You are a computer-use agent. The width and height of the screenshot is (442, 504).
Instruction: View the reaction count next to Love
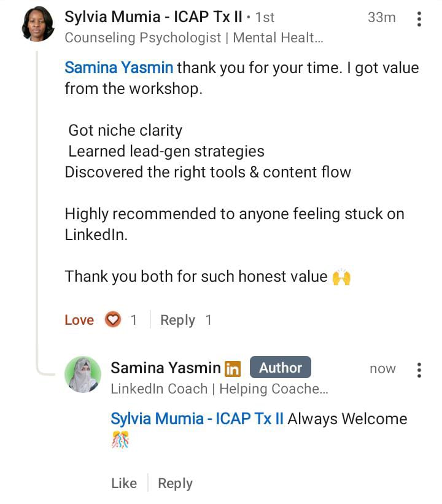(134, 320)
